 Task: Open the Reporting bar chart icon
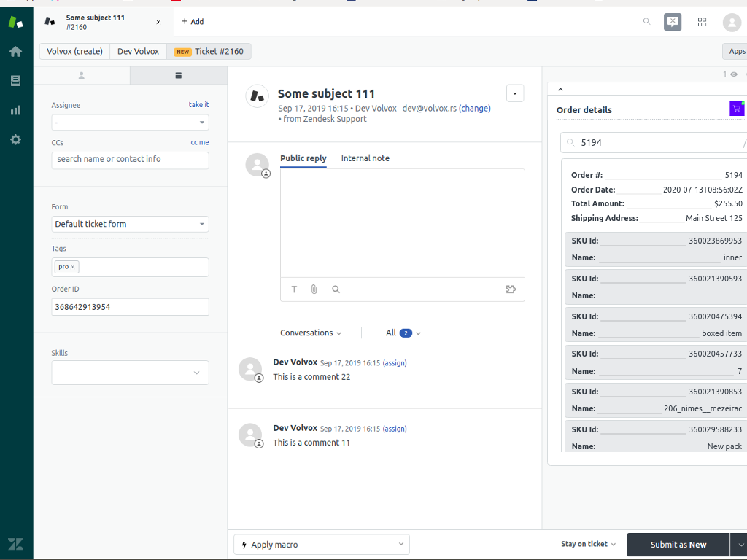16,110
